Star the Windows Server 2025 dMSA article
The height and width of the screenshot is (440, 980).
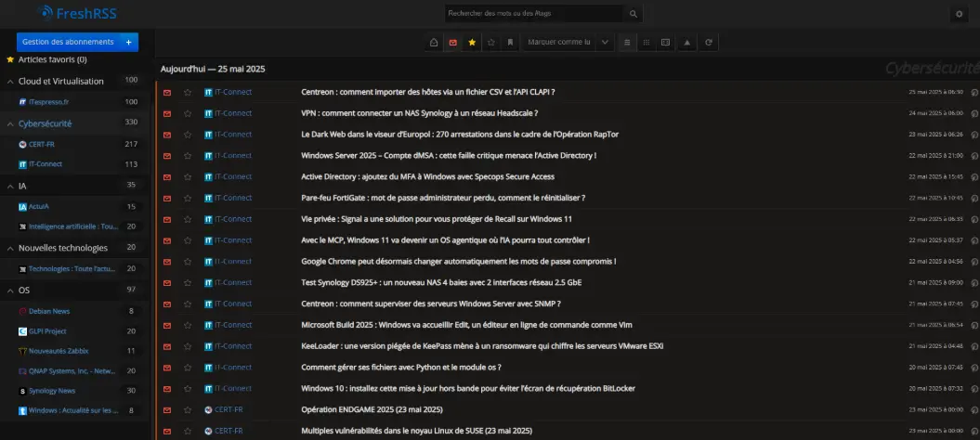click(188, 156)
